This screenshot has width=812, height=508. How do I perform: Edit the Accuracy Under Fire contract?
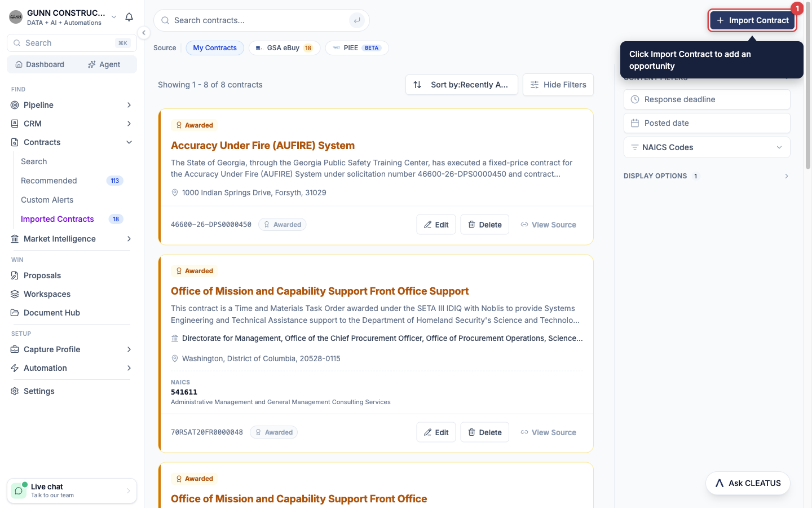coord(436,225)
